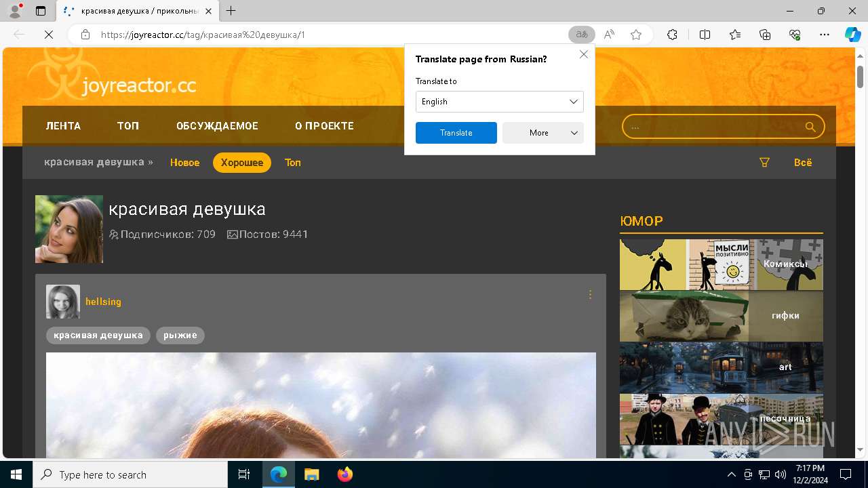This screenshot has height=488, width=868.
Task: Select the active красивая девушка browser tab
Action: [138, 11]
